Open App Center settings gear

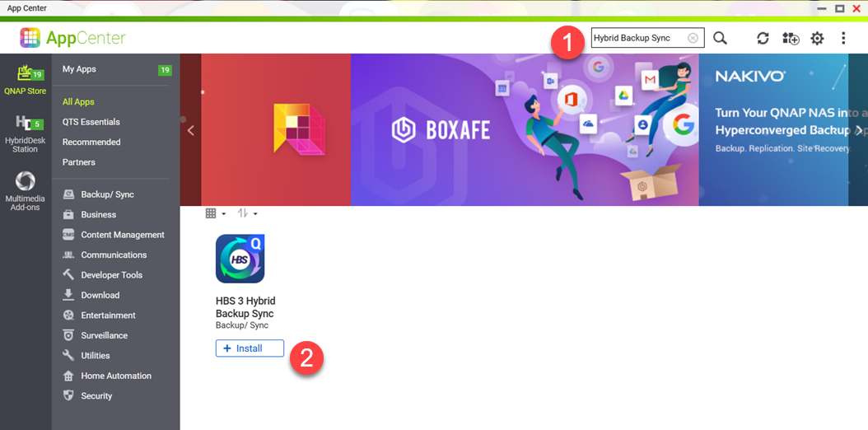[817, 38]
